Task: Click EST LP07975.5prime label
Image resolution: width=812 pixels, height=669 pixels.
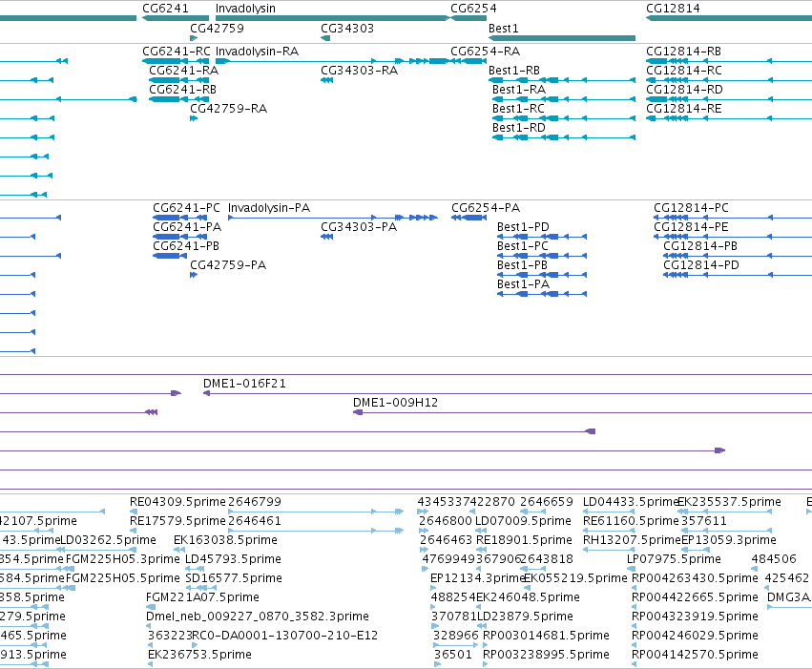Action: point(674,559)
